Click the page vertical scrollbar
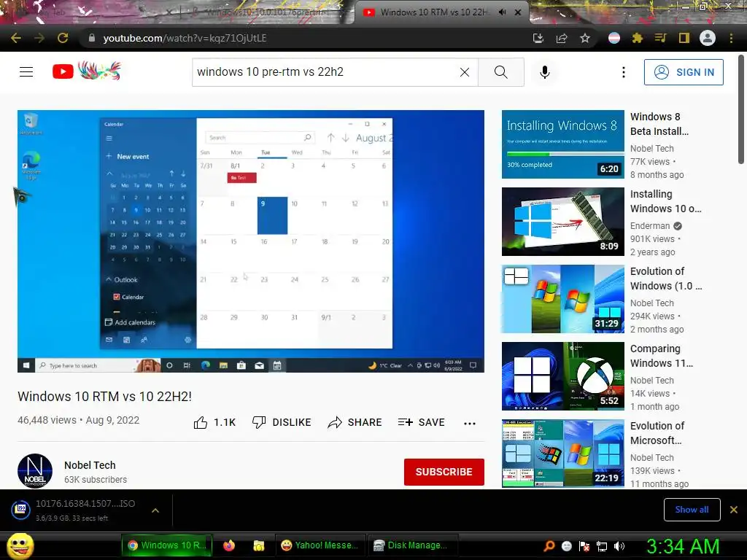This screenshot has height=560, width=747. click(x=741, y=109)
